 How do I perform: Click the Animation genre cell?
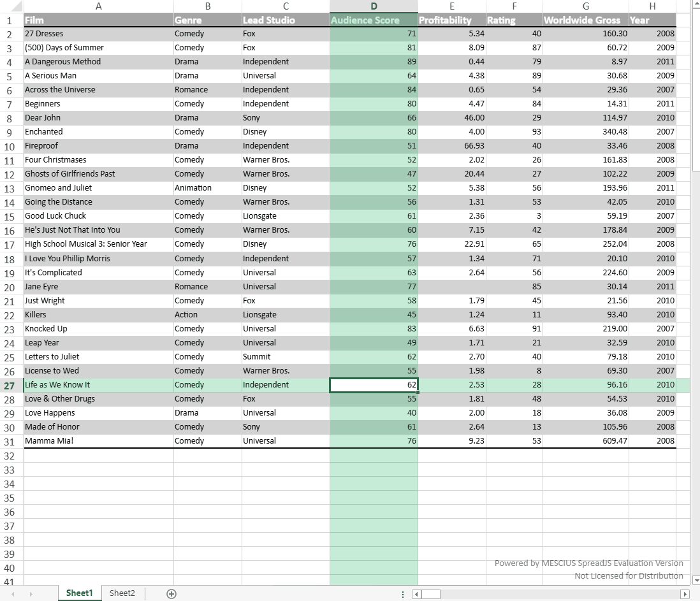[208, 188]
